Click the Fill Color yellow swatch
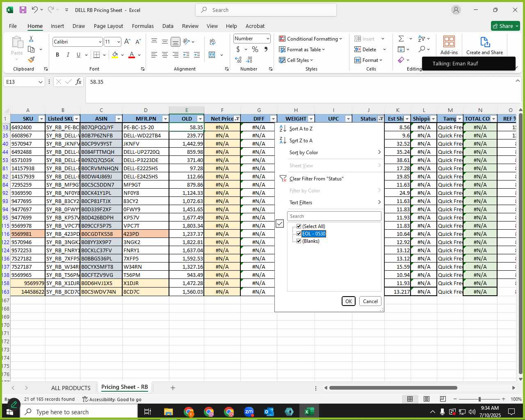The image size is (525, 420). click(x=115, y=55)
